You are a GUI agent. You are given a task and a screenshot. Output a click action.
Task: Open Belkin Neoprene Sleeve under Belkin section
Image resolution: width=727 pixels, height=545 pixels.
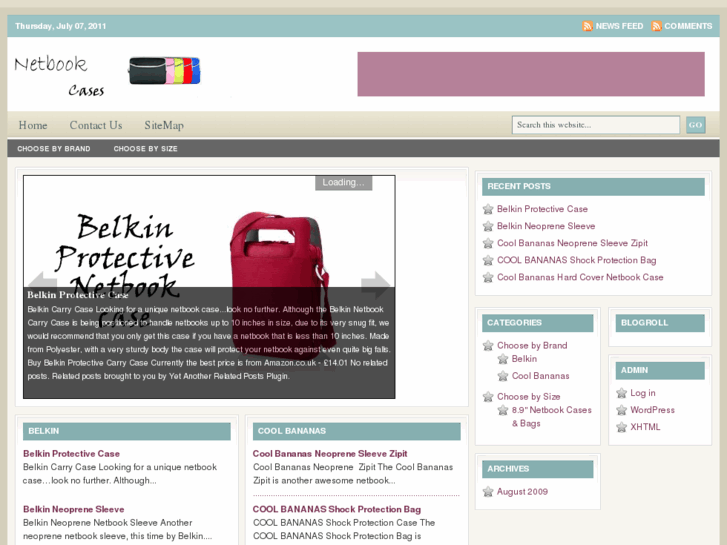click(x=74, y=509)
